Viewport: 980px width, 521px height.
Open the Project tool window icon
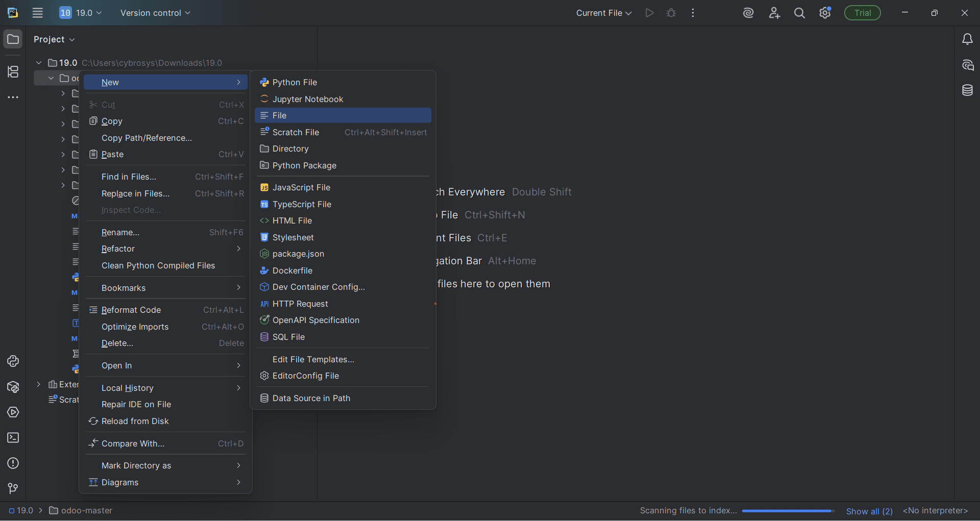pos(13,39)
